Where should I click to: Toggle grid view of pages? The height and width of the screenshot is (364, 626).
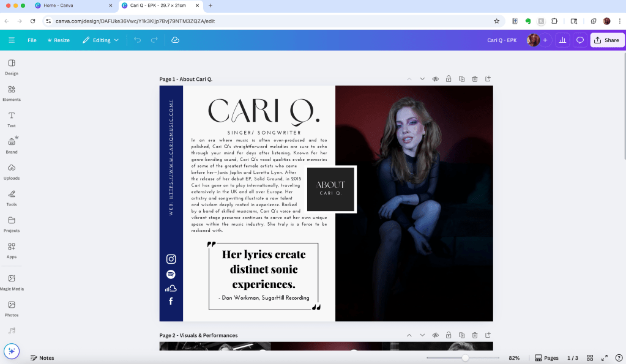(590, 358)
